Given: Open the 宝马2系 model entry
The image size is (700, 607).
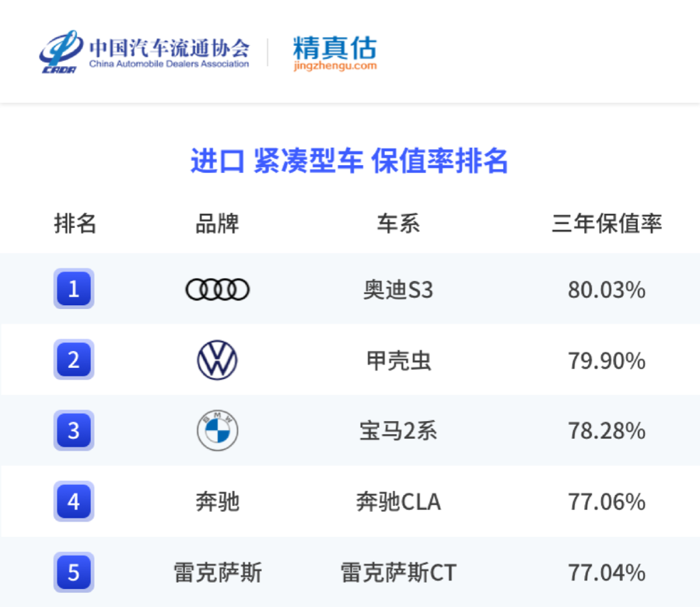Looking at the screenshot, I should coord(398,431).
